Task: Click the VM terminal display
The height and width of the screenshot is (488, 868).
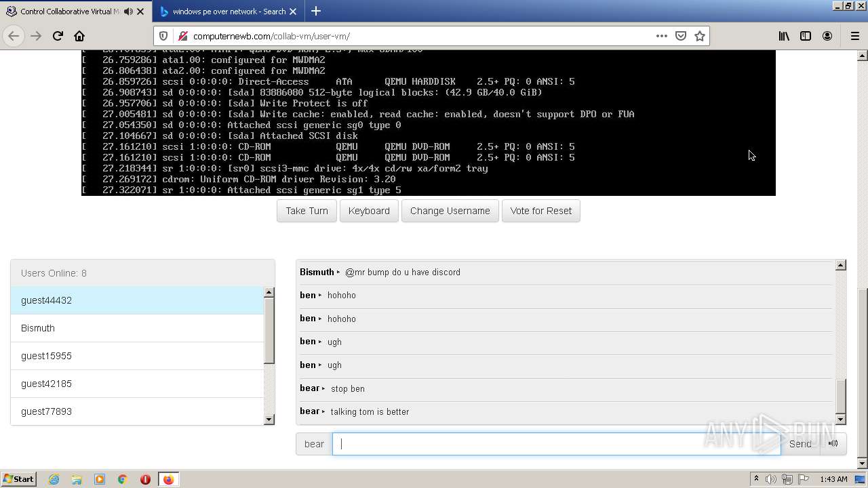Action: [429, 123]
